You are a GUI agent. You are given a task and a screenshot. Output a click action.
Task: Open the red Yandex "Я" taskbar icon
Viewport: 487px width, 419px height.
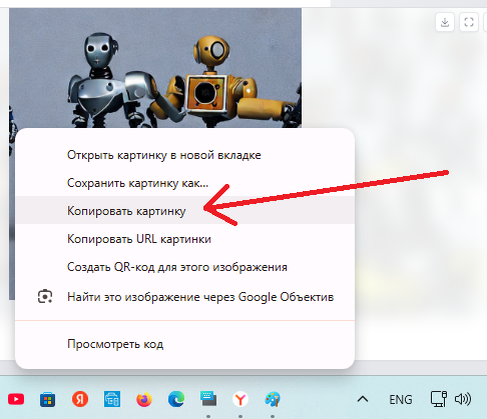tap(80, 399)
